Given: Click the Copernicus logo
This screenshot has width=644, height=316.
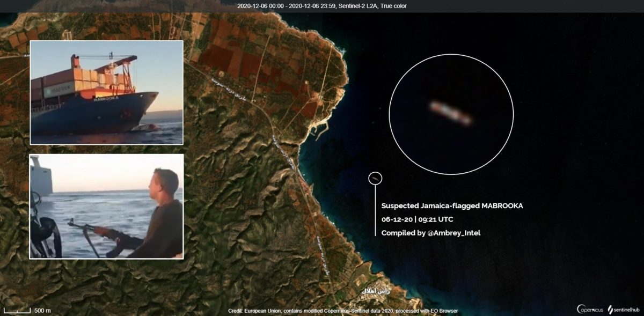Looking at the screenshot, I should [590, 309].
